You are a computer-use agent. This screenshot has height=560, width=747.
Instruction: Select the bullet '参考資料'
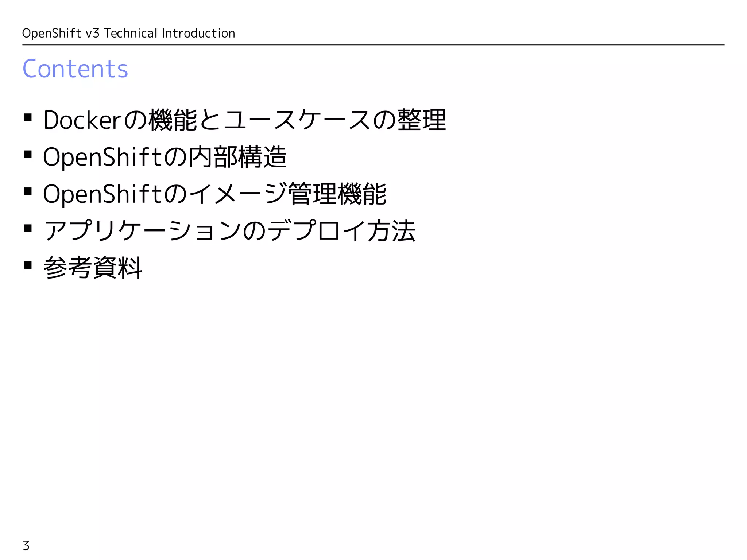(93, 268)
